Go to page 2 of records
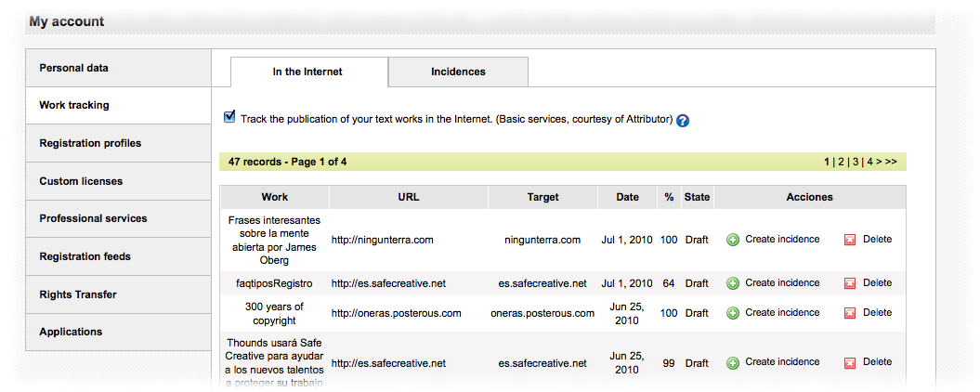The height and width of the screenshot is (392, 980). [841, 162]
